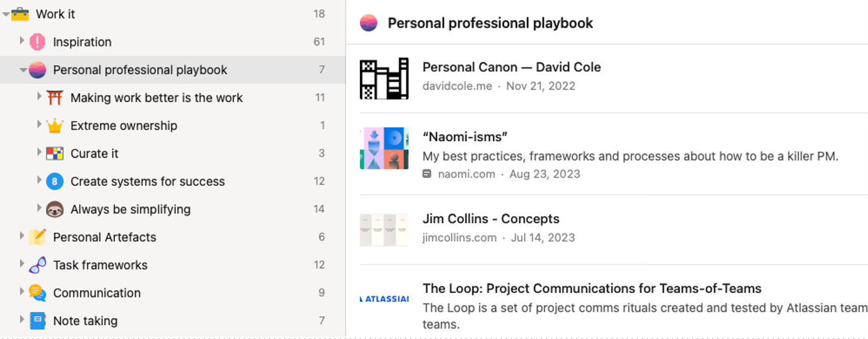Click the sunset icon beside Personal professional playbook in sidebar
The image size is (868, 339).
[37, 70]
